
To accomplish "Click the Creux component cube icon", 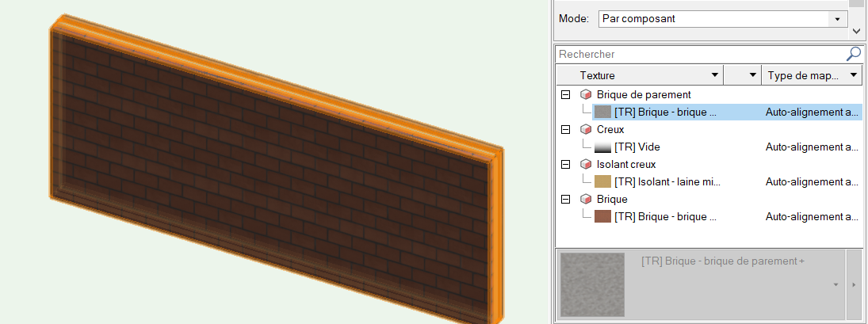I will [586, 130].
